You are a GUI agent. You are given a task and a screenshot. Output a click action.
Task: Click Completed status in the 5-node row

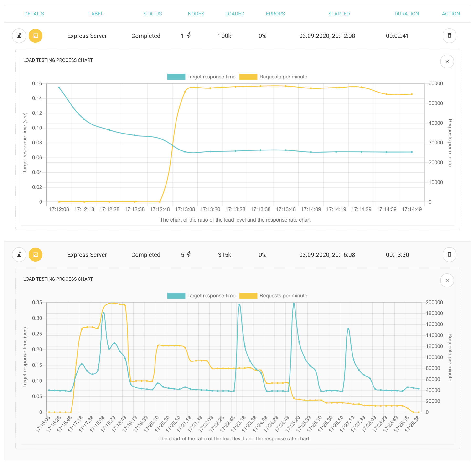(x=146, y=255)
